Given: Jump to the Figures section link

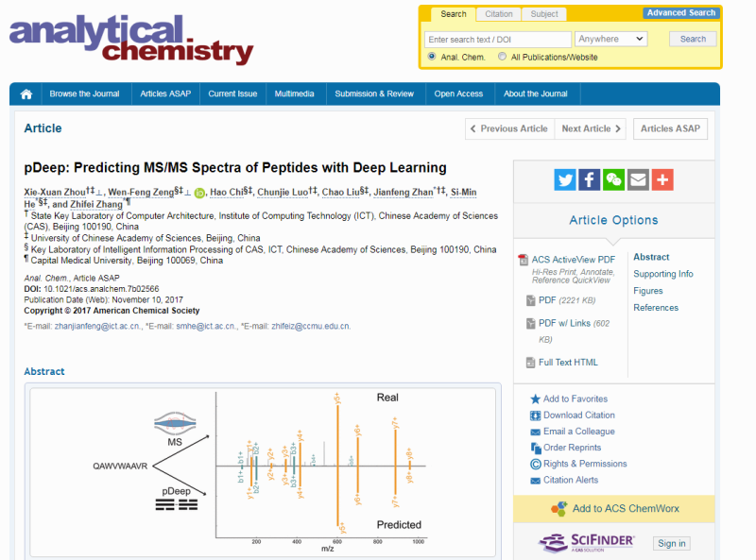Looking at the screenshot, I should click(x=648, y=291).
